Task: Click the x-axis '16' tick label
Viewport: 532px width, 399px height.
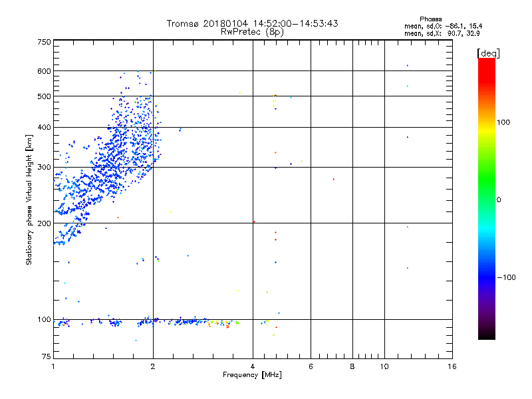Action: click(452, 366)
